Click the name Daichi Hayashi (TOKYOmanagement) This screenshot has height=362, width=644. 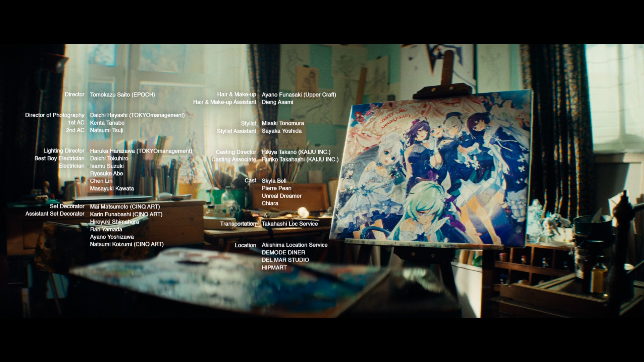coord(137,115)
